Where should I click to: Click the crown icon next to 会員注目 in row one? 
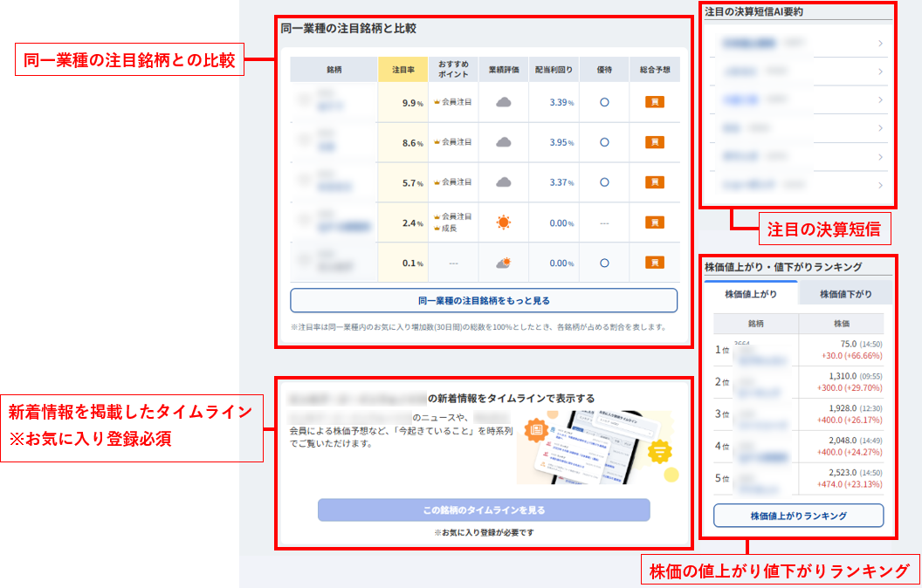pyautogui.click(x=437, y=102)
